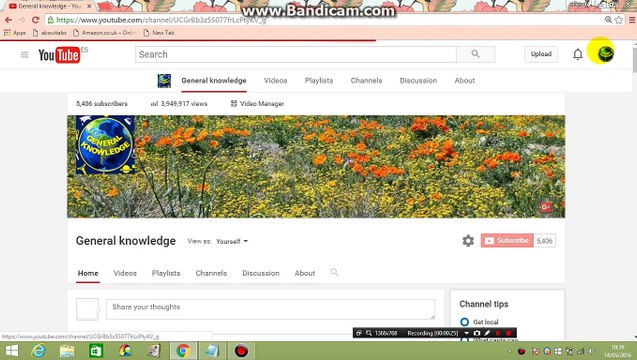
Task: Click the 5,406 subscriber count box
Action: click(x=544, y=241)
